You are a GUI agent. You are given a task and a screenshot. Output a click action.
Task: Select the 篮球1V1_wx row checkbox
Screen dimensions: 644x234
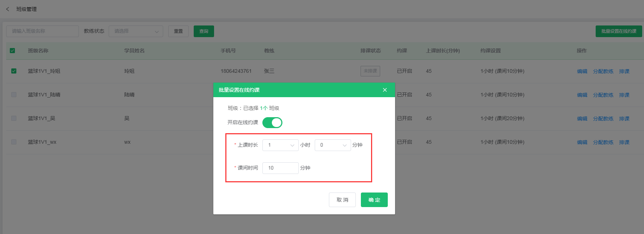(x=14, y=142)
